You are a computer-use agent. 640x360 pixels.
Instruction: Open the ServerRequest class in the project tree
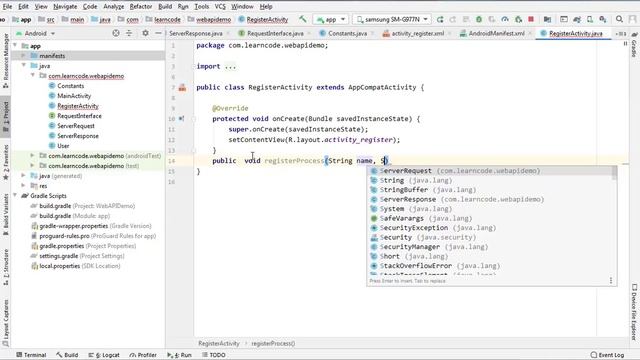(x=76, y=126)
